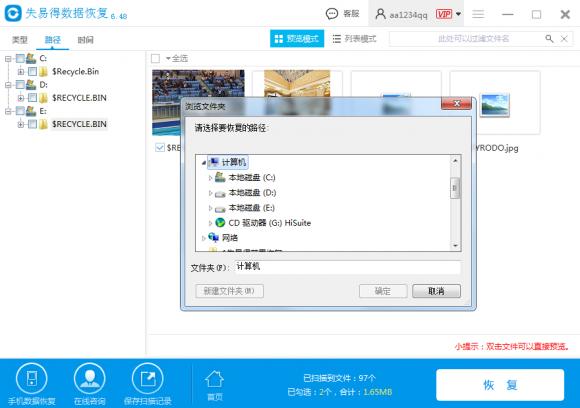
Task: Tick the D: drive checkbox
Action: [20, 85]
